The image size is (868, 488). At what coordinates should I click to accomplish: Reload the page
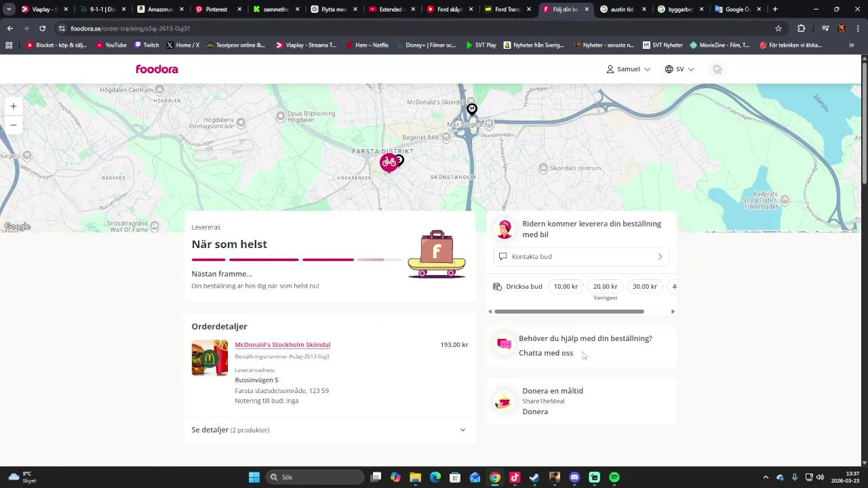point(42,28)
